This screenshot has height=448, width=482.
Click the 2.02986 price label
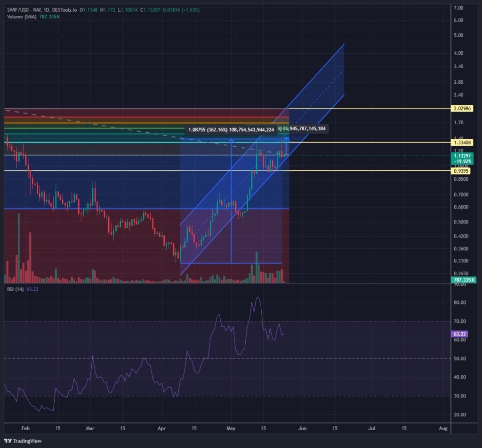click(x=462, y=108)
